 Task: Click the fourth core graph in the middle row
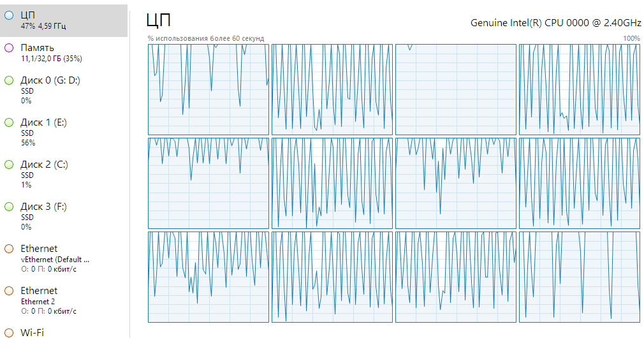(579, 183)
